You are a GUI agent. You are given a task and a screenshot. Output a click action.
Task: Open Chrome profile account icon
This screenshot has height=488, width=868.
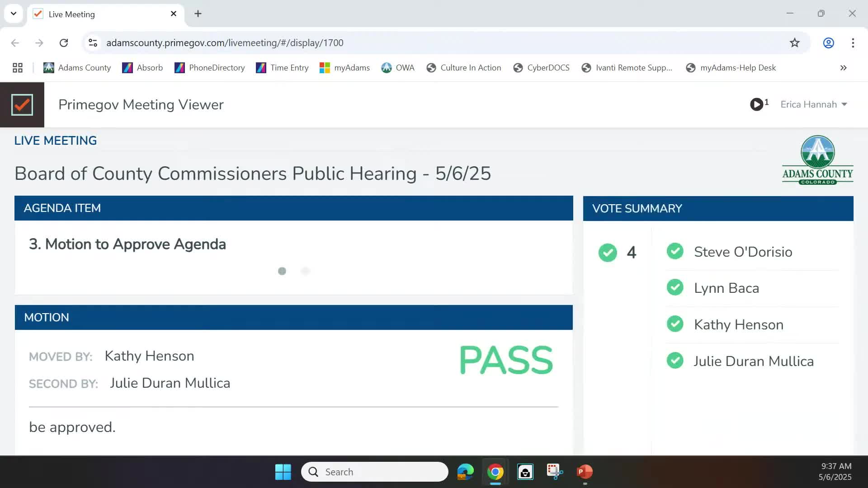(828, 43)
